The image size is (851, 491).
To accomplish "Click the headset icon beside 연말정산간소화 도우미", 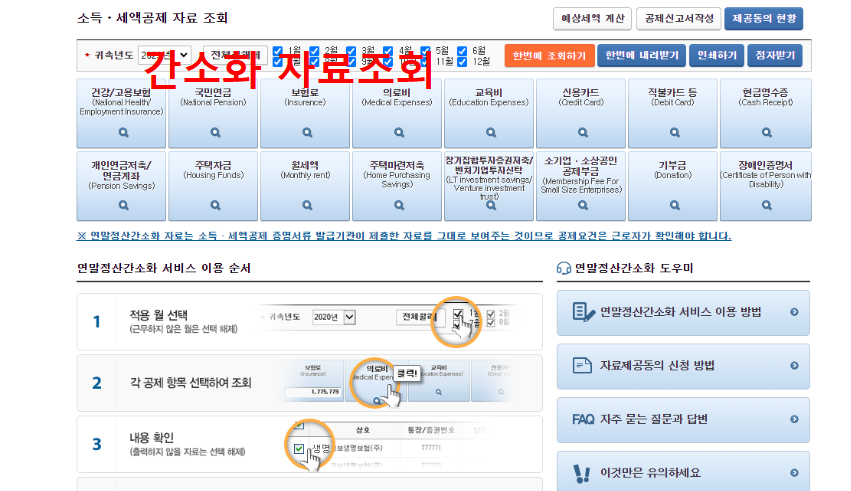I will pos(564,268).
